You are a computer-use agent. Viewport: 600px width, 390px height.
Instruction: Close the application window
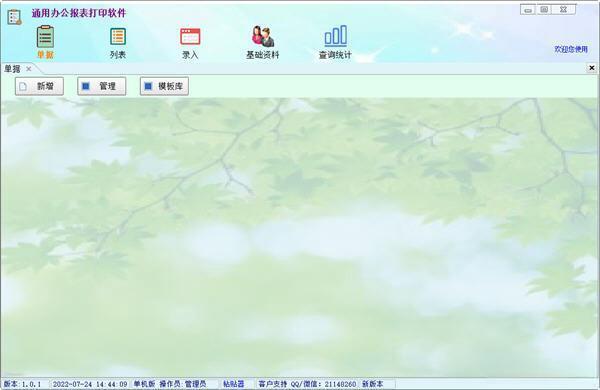click(x=564, y=10)
